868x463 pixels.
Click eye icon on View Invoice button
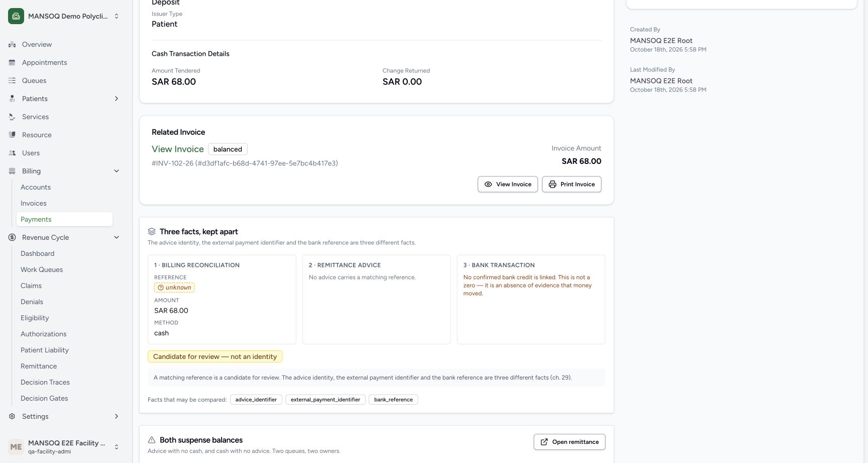click(488, 184)
